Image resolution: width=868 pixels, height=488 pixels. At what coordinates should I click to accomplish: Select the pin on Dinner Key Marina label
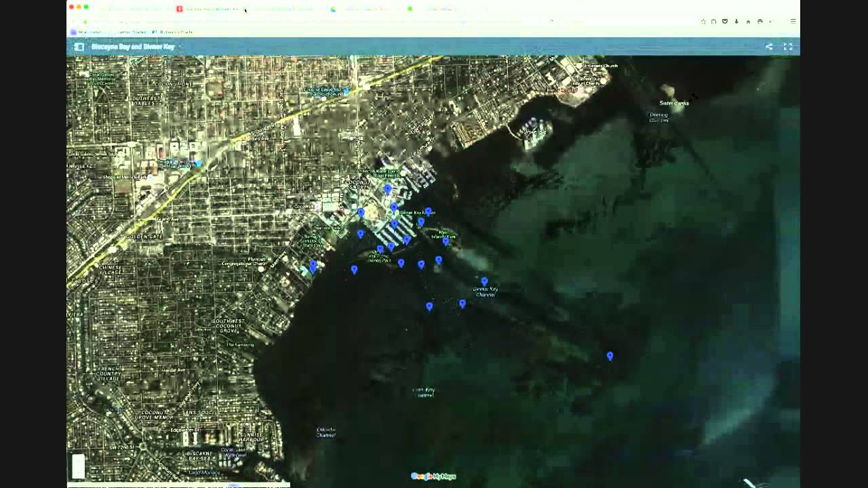[428, 212]
